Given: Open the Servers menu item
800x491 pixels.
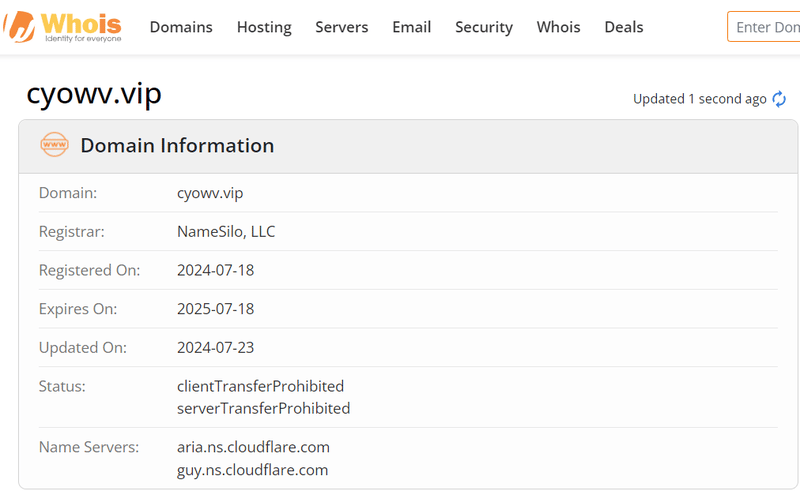Looking at the screenshot, I should coord(341,27).
